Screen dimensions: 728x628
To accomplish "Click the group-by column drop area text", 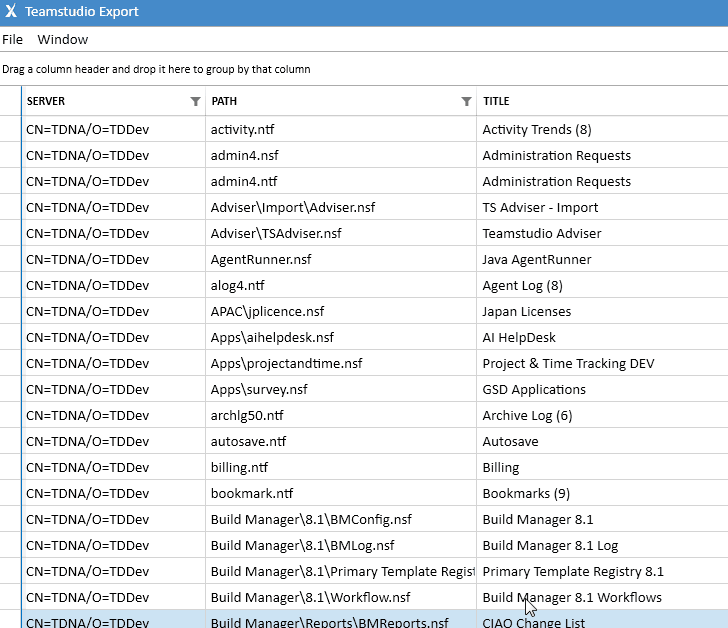I will pyautogui.click(x=156, y=69).
